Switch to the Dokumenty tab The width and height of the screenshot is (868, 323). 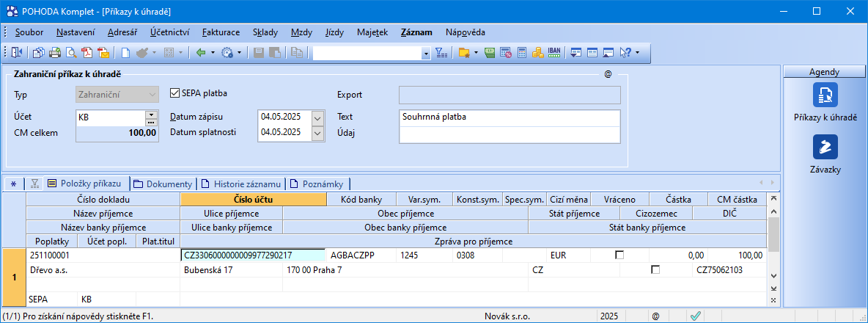163,184
